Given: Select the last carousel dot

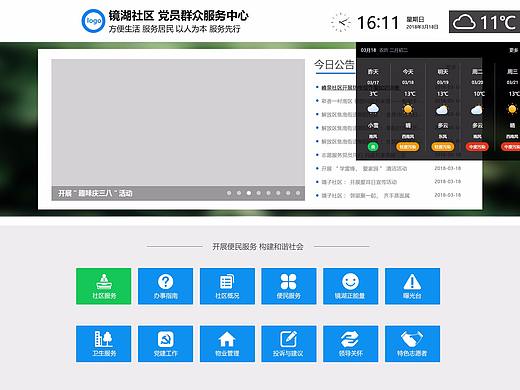Looking at the screenshot, I should [x=298, y=193].
